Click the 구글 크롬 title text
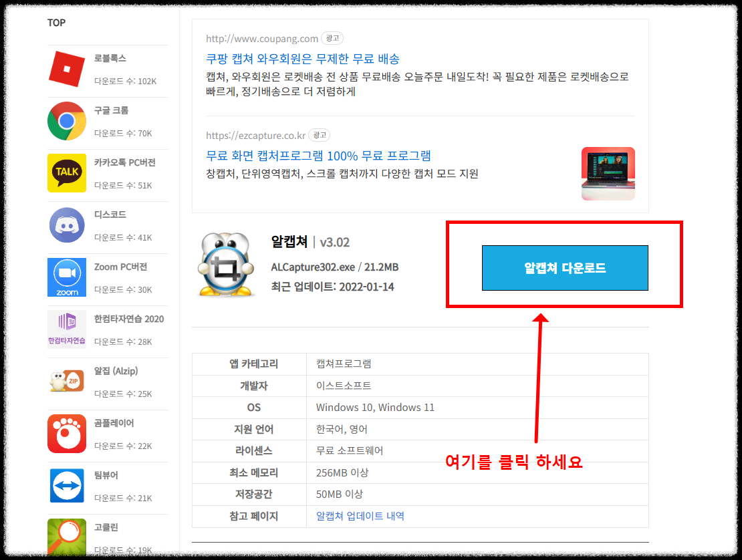 point(111,110)
